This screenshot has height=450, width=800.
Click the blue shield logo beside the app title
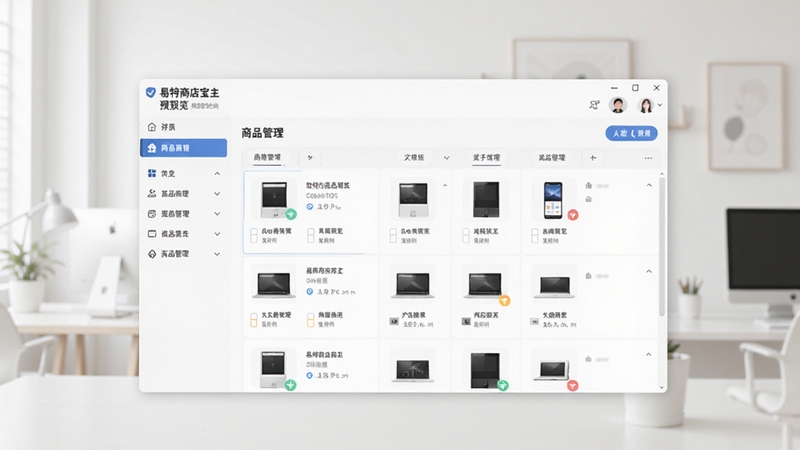point(151,92)
